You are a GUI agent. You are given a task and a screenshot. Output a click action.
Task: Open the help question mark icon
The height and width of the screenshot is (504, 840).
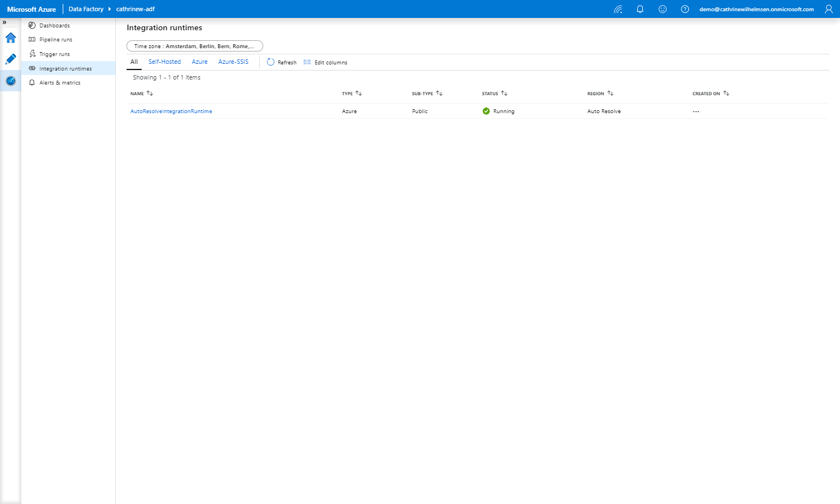[x=685, y=10]
